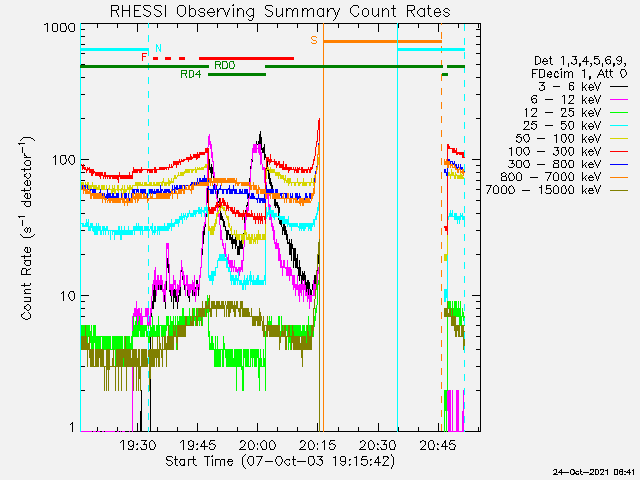Click the orange legend line for 800-7000 keV

tap(619, 178)
